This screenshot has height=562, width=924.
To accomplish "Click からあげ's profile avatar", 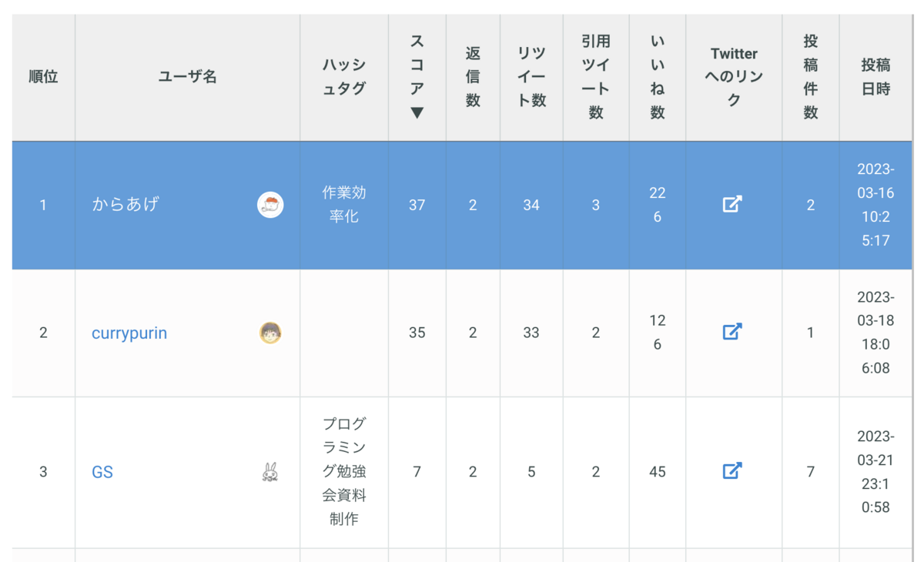I will click(x=270, y=205).
